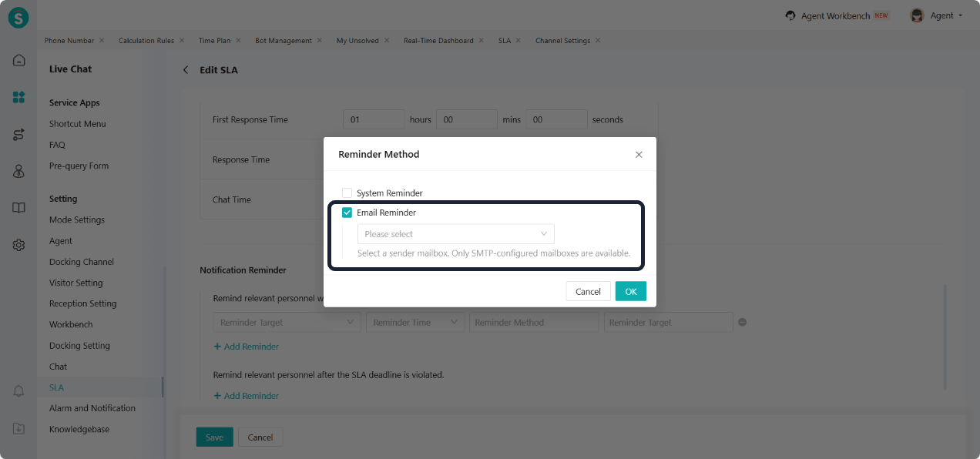Click OK in Reminder Method dialog
The height and width of the screenshot is (459, 980).
pyautogui.click(x=630, y=291)
